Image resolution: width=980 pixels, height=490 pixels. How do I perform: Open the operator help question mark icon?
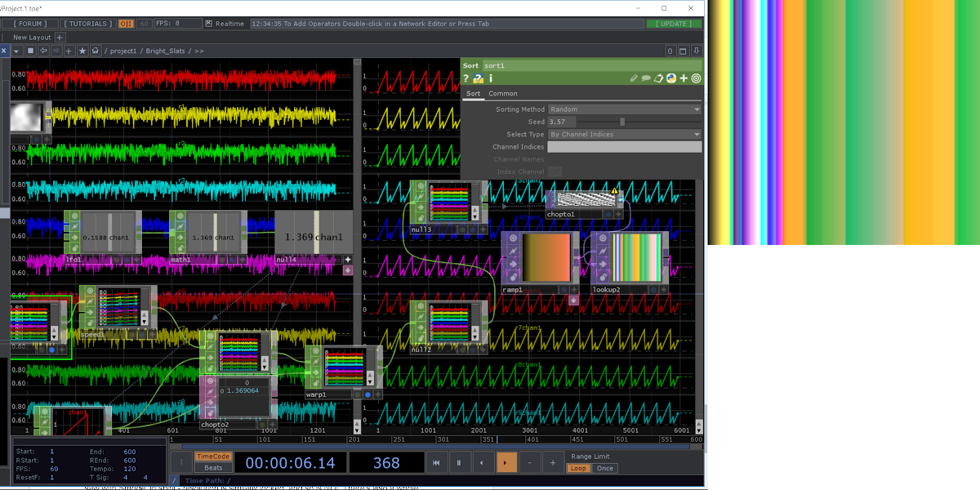pyautogui.click(x=466, y=78)
